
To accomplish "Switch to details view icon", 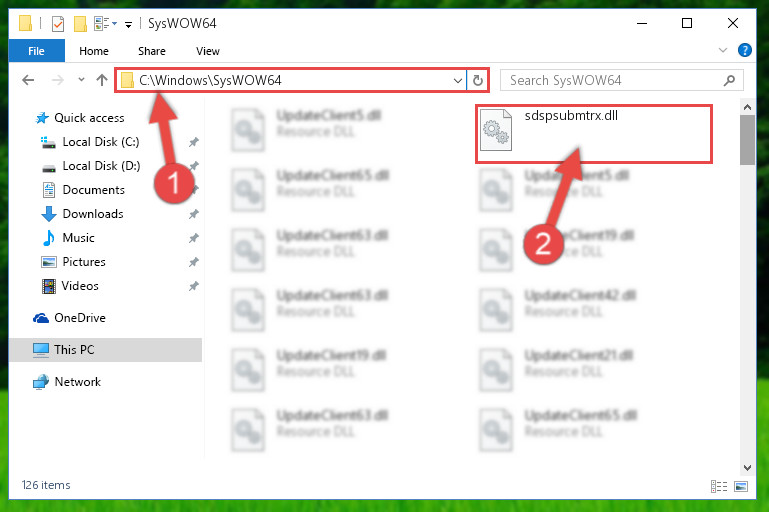I will [x=719, y=486].
